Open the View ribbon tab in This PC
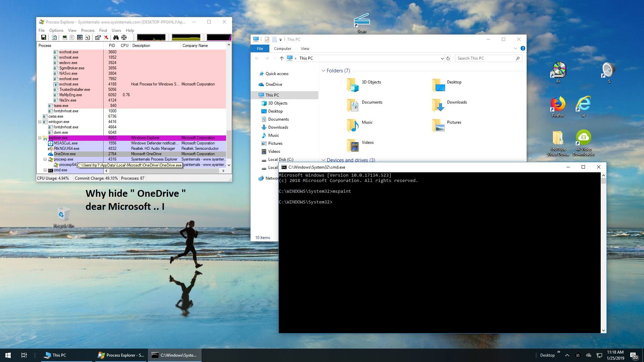Viewport: 644px width, 362px height. tap(305, 49)
